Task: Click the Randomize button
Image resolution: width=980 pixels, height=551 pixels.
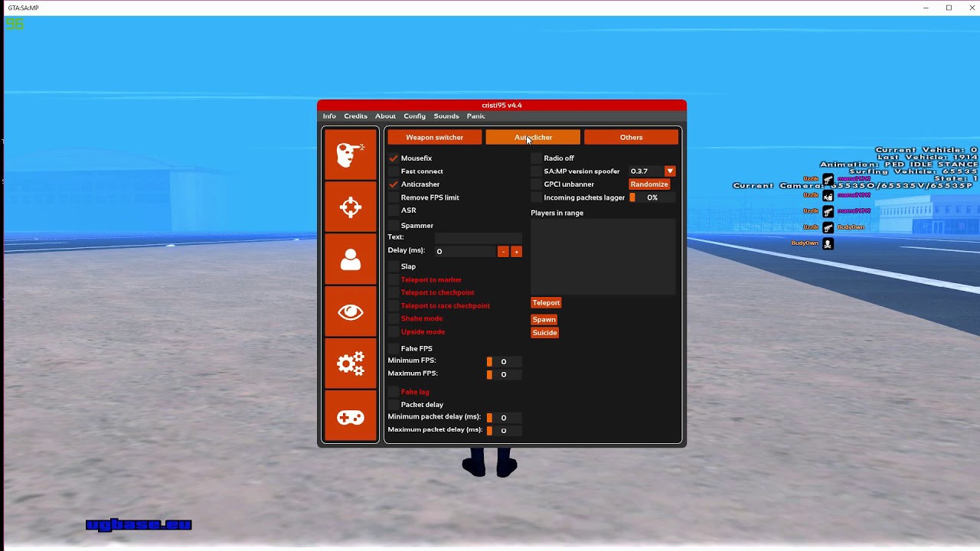Action: point(649,184)
